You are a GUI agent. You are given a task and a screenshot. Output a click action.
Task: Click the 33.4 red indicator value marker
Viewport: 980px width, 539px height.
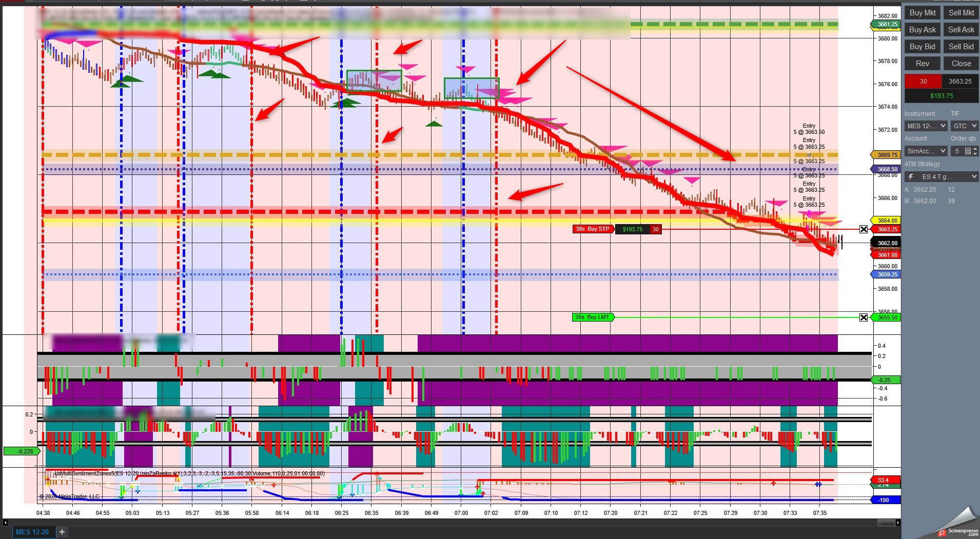click(x=887, y=480)
